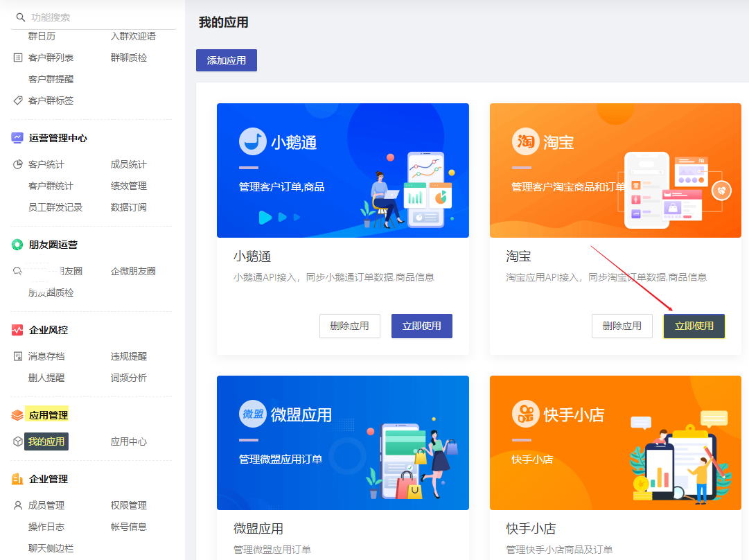The width and height of the screenshot is (749, 560).
Task: Click the 客户群列表 list icon
Action: (18, 58)
